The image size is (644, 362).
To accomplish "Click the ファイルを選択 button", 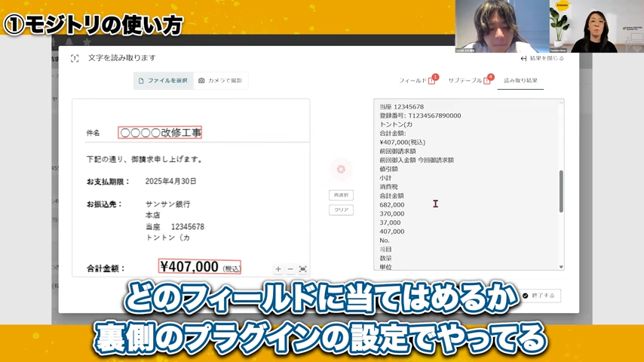I will (x=164, y=81).
